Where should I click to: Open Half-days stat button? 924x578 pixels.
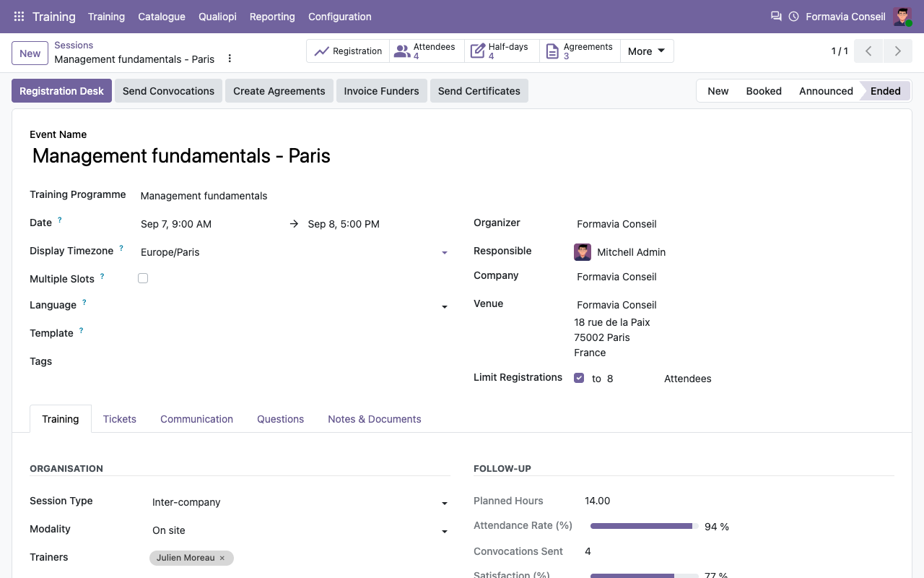(x=502, y=51)
